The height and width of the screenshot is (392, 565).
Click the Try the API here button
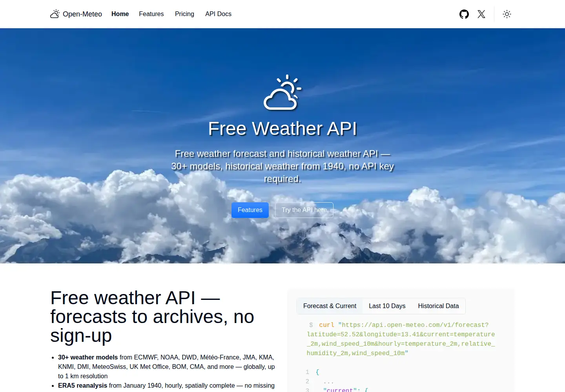304,210
